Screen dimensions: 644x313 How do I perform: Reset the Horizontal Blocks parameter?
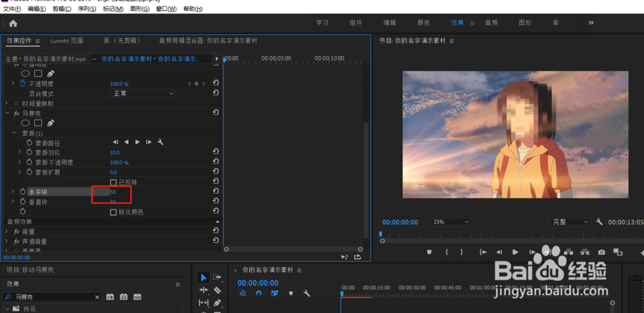(x=216, y=191)
